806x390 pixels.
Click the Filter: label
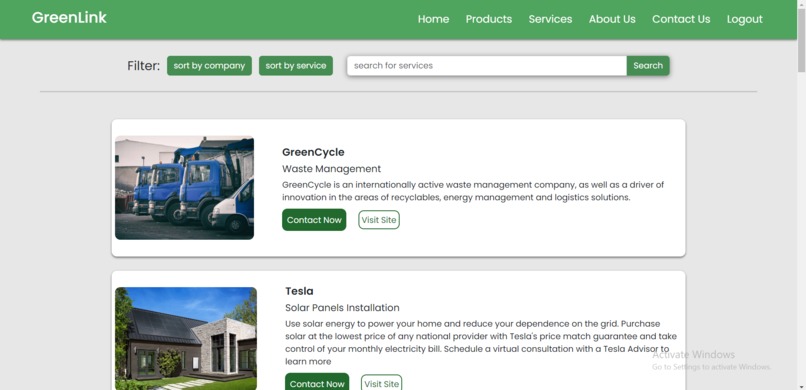click(143, 66)
